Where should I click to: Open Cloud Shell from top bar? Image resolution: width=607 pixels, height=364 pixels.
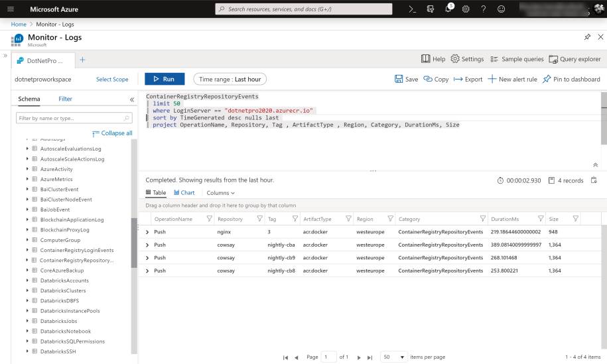tap(413, 9)
